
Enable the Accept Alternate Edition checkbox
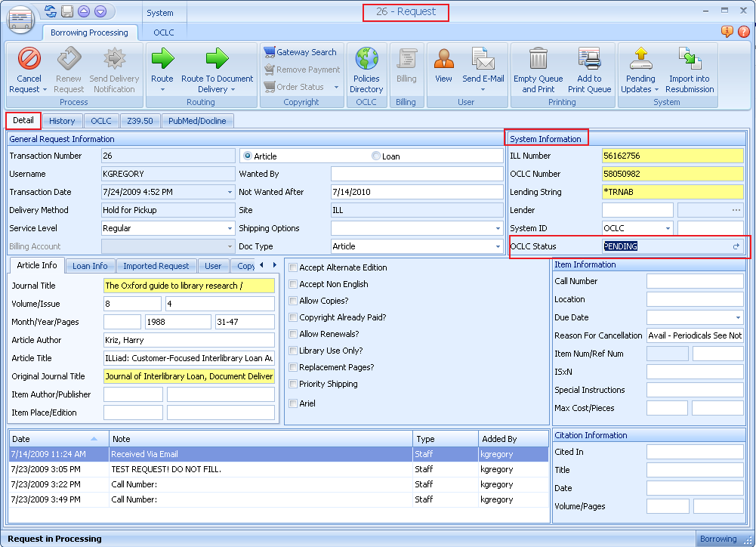point(293,267)
